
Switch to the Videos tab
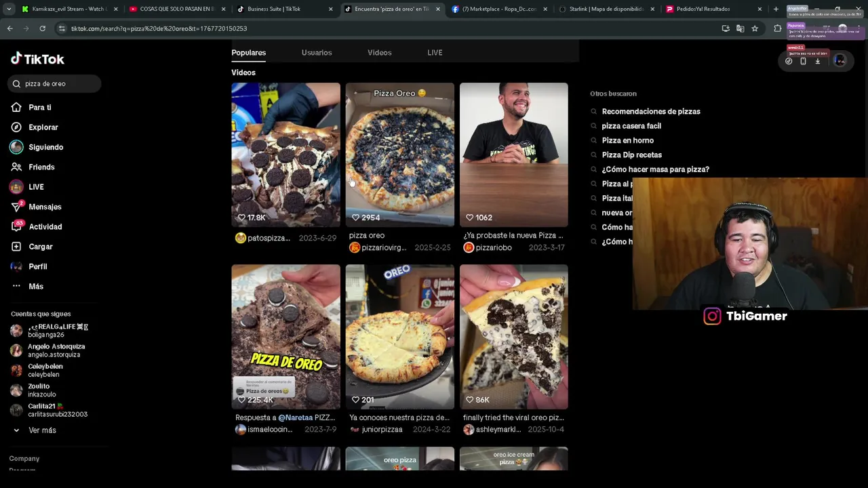(379, 52)
